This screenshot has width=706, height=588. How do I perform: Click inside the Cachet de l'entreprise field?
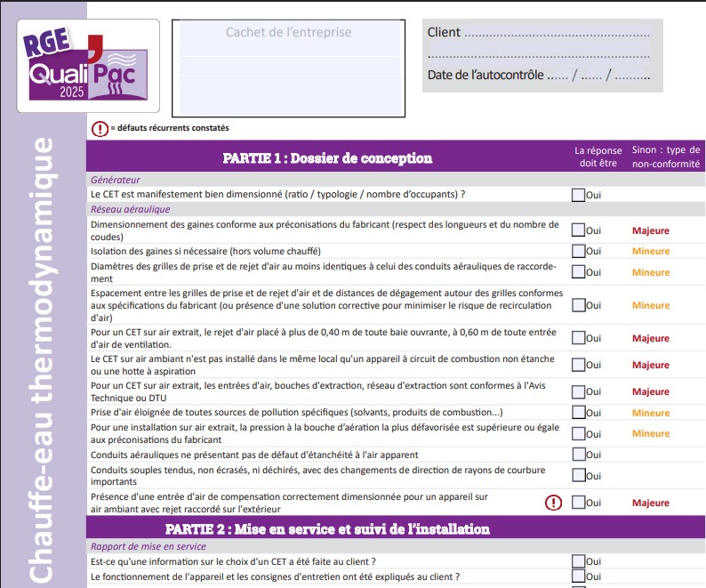289,68
